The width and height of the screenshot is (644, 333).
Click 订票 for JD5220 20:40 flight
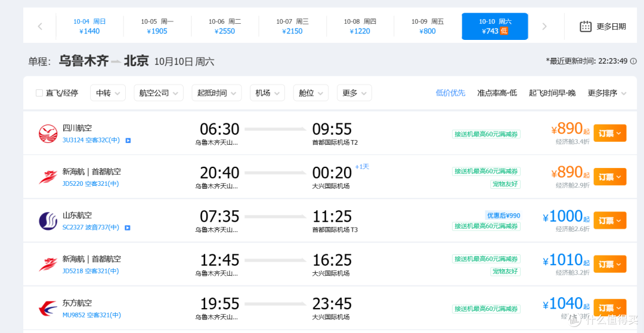point(610,177)
